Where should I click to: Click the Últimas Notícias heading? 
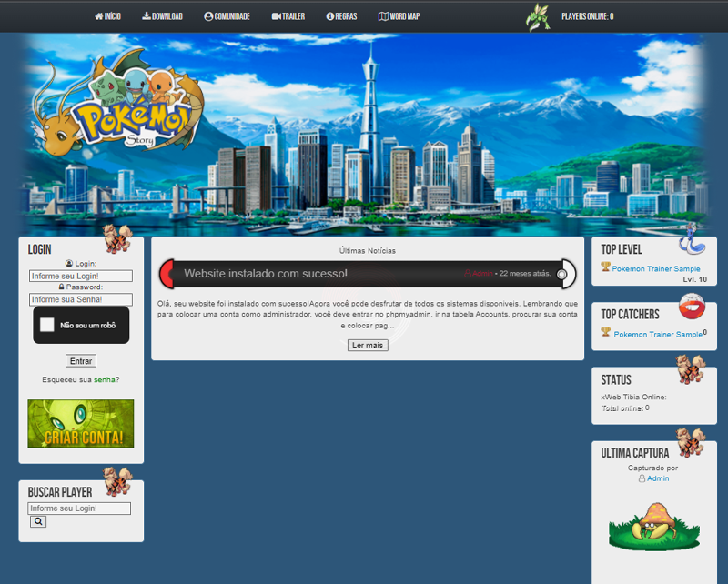point(368,251)
